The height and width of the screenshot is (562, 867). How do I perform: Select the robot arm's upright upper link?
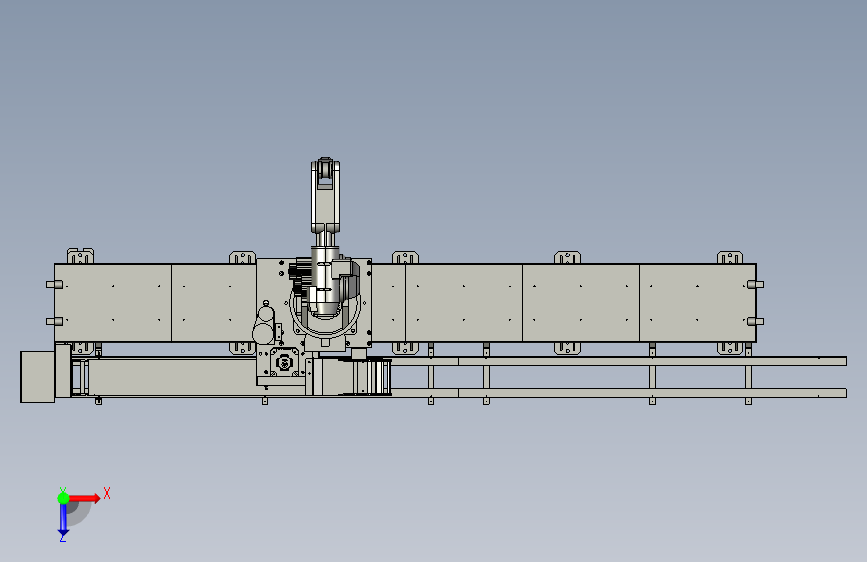[x=325, y=196]
